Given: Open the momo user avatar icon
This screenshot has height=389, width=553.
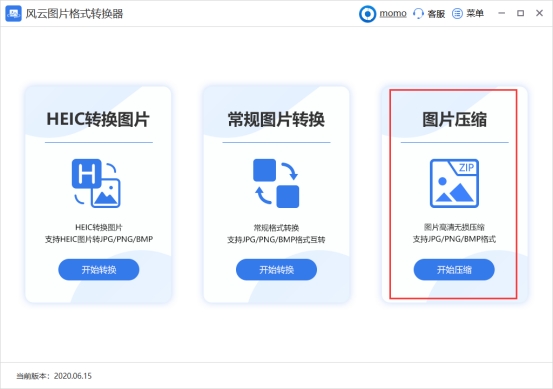Looking at the screenshot, I should click(367, 14).
